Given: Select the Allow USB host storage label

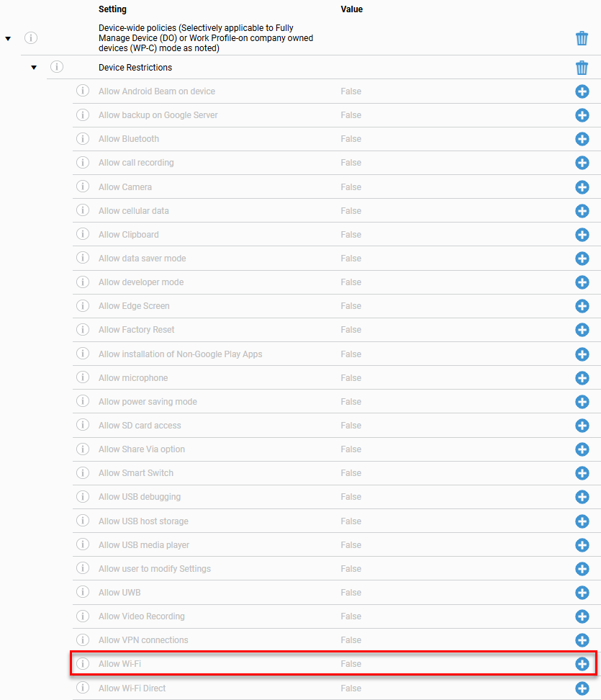Looking at the screenshot, I should point(143,521).
